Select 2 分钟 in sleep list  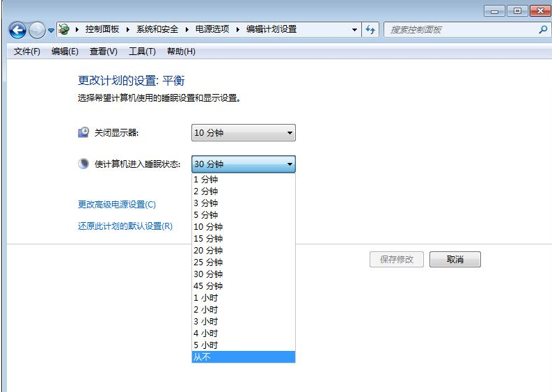[243, 191]
